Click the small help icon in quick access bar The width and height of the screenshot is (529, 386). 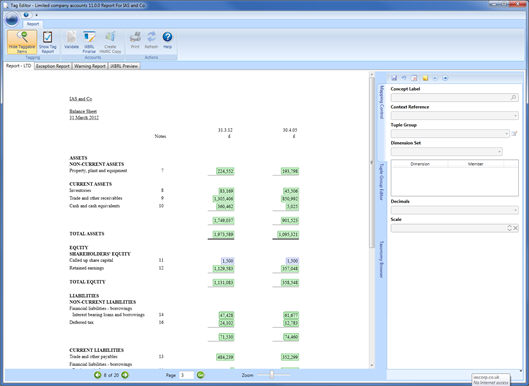click(x=26, y=15)
